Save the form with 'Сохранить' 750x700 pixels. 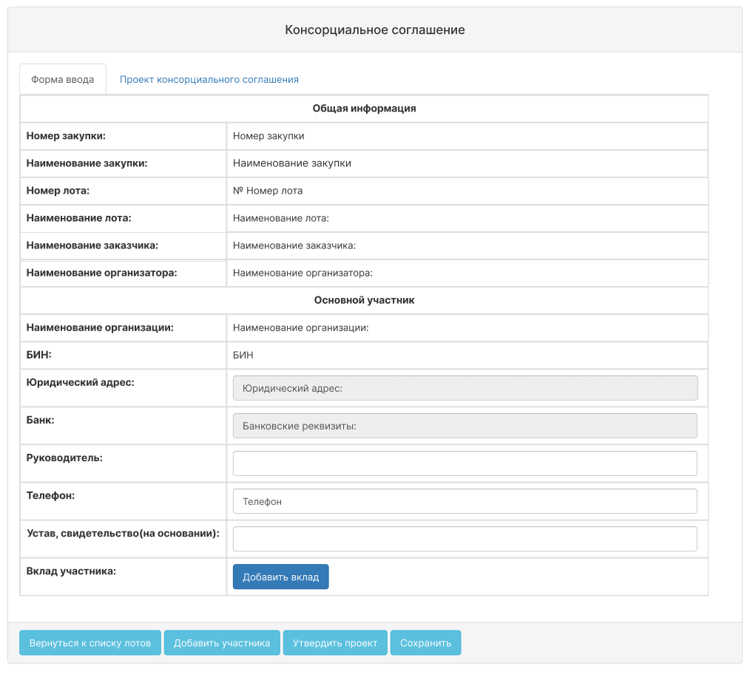click(x=425, y=642)
